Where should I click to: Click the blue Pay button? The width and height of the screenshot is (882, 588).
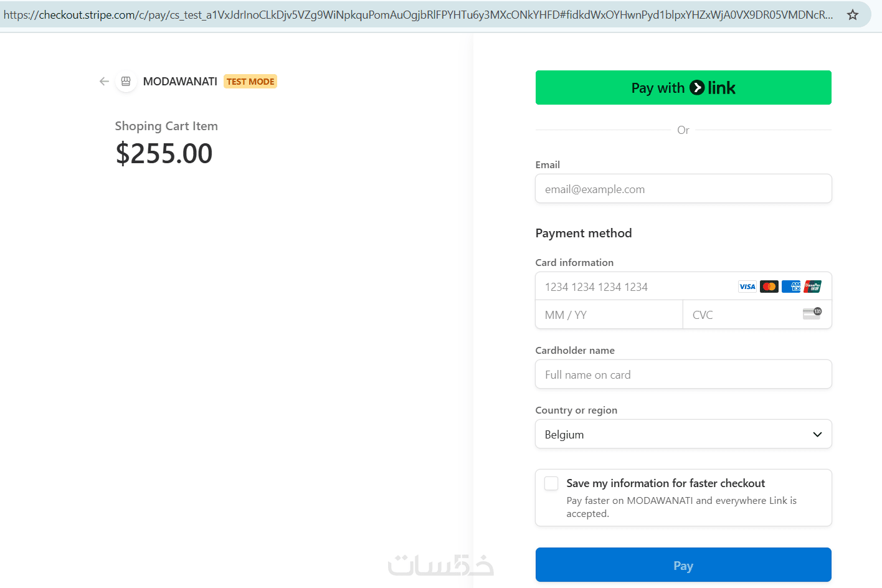[x=683, y=565]
